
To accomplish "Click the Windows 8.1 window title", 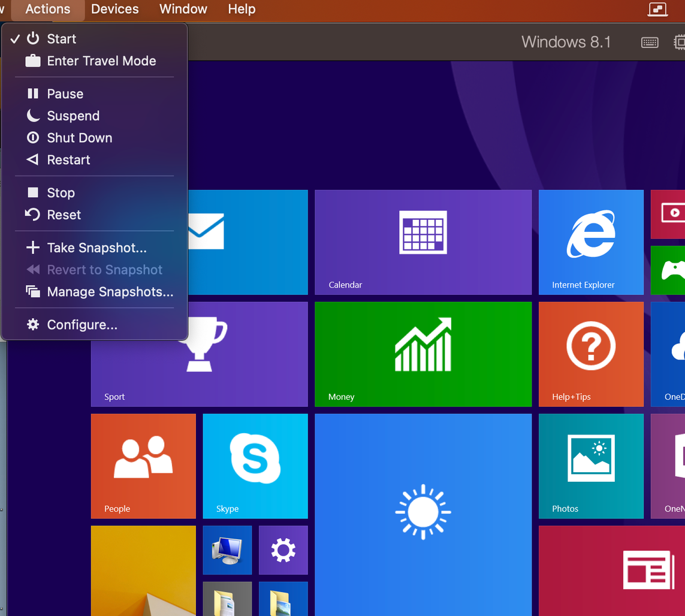I will [x=566, y=42].
